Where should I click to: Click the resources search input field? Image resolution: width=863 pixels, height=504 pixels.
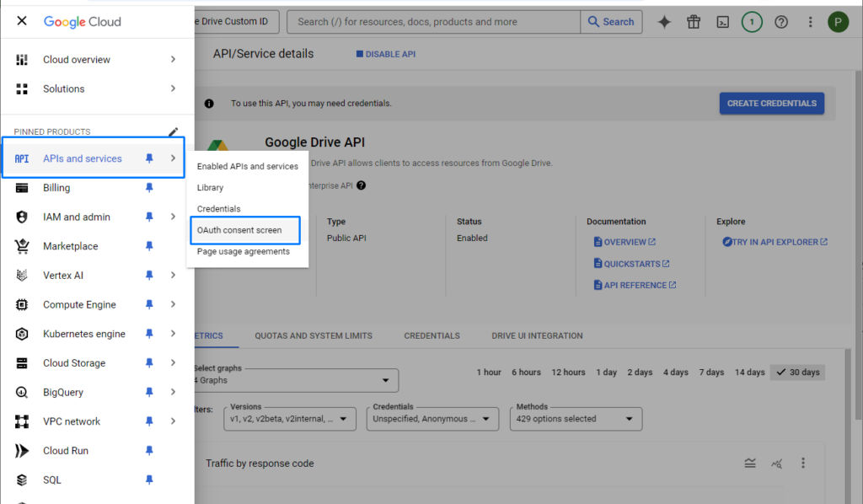[433, 22]
